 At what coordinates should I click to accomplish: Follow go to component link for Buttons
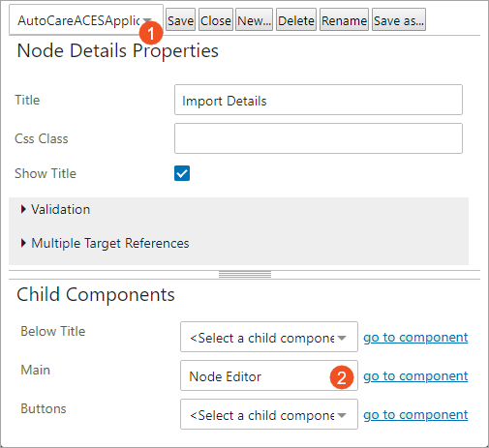point(415,415)
